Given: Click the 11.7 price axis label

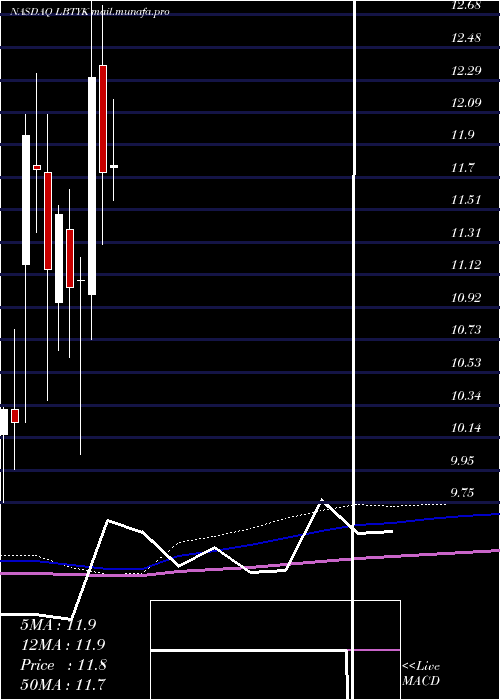Looking at the screenshot, I should pyautogui.click(x=462, y=167).
